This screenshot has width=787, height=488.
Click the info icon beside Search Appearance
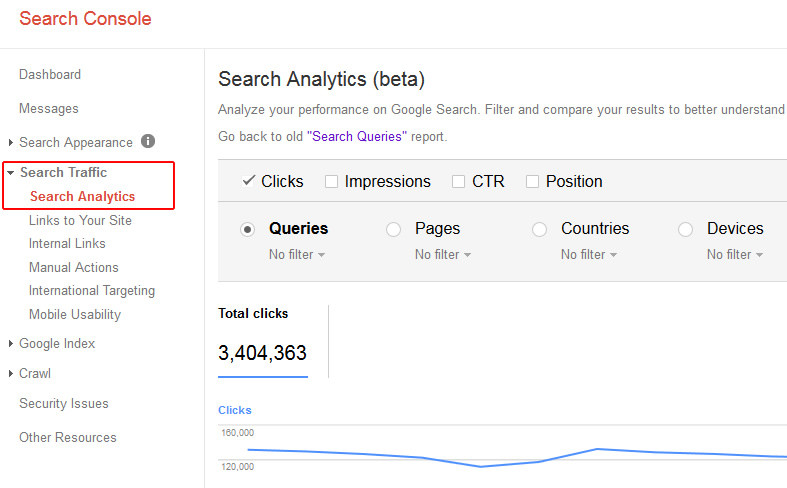pos(148,141)
